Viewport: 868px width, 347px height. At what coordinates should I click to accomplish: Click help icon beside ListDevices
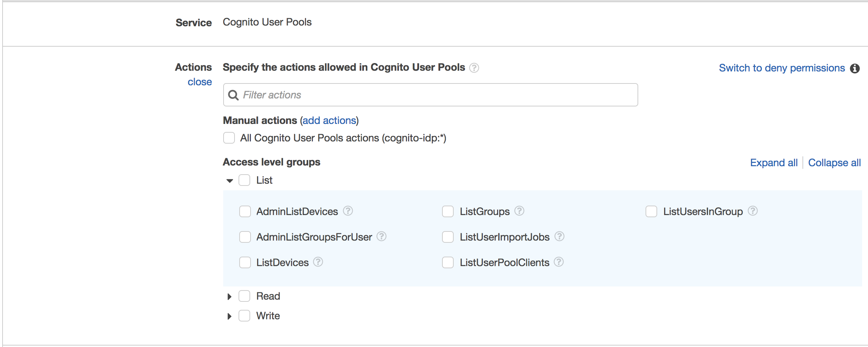coord(318,262)
